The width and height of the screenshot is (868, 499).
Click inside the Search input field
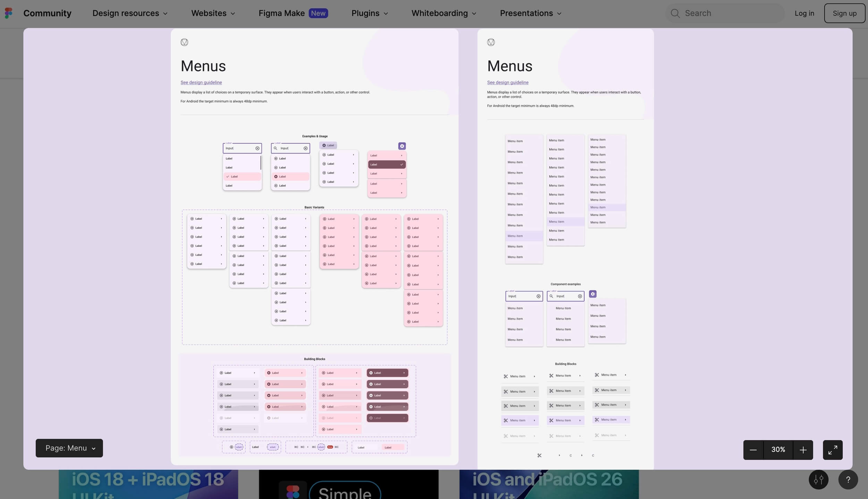click(729, 13)
